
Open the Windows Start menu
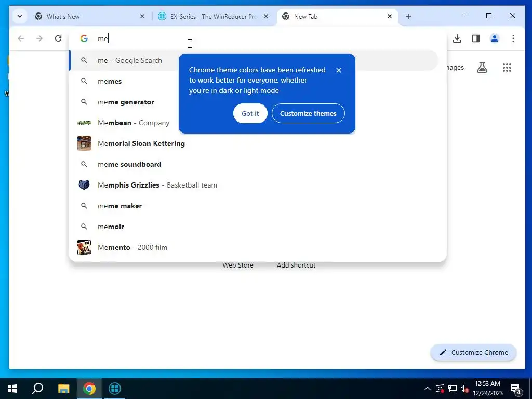[12, 389]
